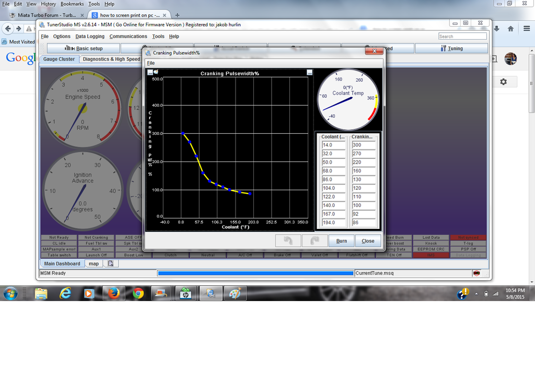Open graph options button at top-left of chart
This screenshot has width=535, height=392.
coord(150,72)
